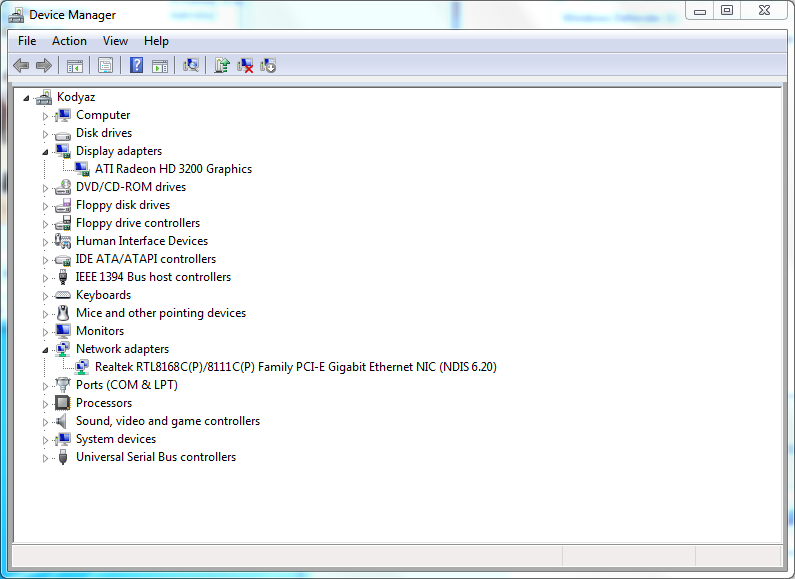Click the Disable device down-arrow icon
Image resolution: width=795 pixels, height=579 pixels.
(268, 65)
